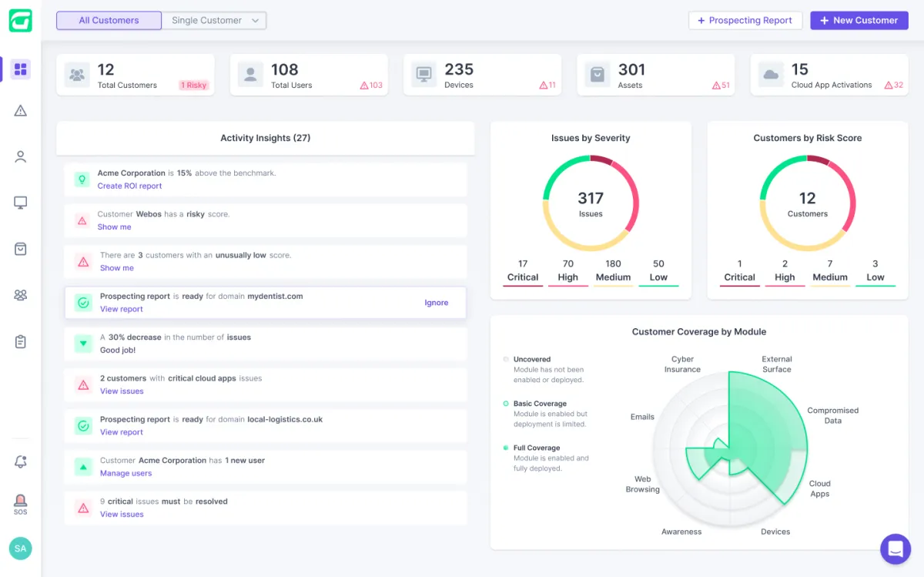Click checkmark icon on mydentist.com report insight
This screenshot has width=924, height=577.
point(83,303)
